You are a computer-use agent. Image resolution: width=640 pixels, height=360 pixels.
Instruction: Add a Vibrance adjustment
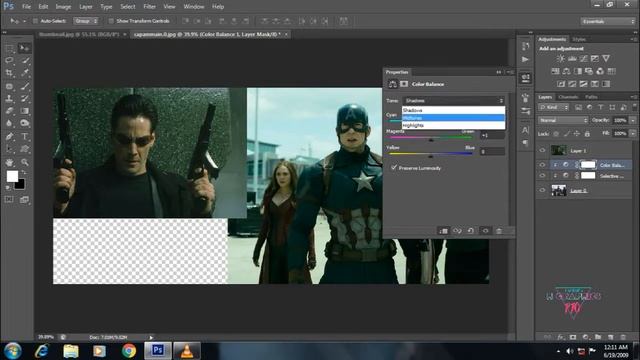pos(606,59)
